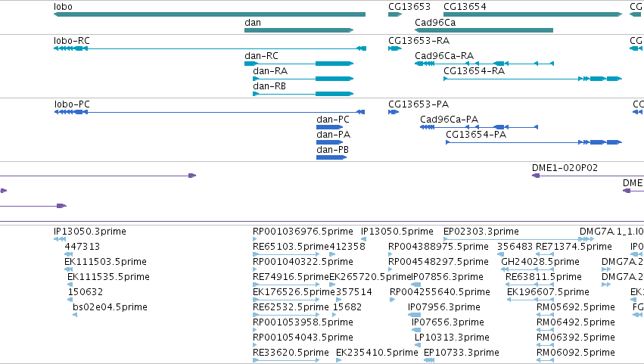Click the IP07656.3prime EST label

[x=448, y=323]
